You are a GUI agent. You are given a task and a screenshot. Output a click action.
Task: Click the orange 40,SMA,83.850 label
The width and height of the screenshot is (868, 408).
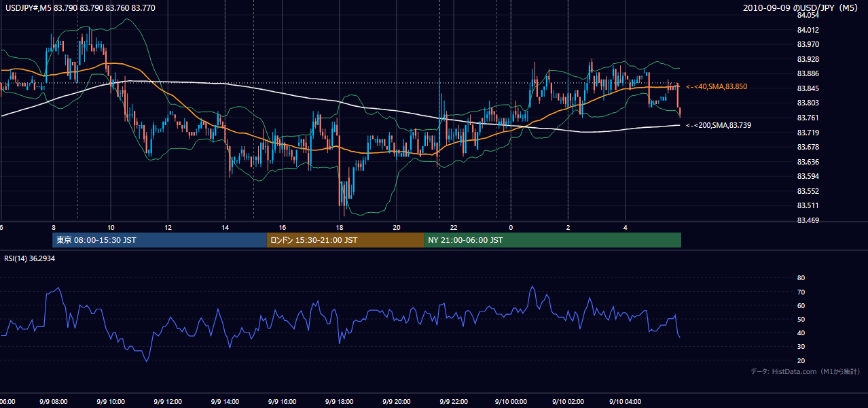click(x=716, y=87)
